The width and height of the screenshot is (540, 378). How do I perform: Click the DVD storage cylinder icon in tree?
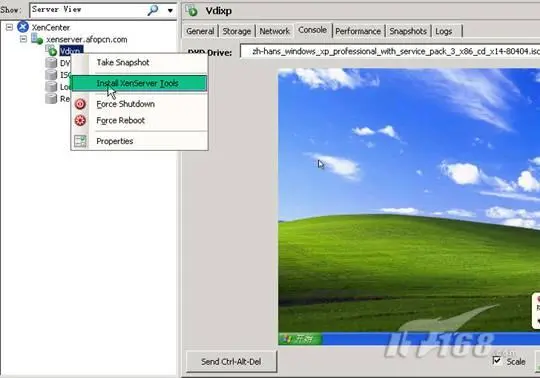[x=51, y=63]
